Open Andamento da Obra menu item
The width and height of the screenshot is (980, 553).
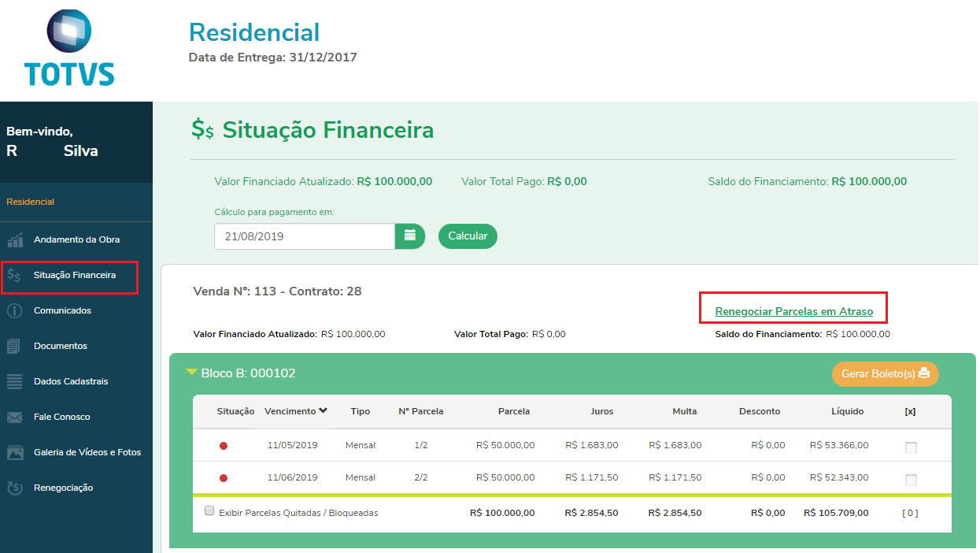click(76, 239)
